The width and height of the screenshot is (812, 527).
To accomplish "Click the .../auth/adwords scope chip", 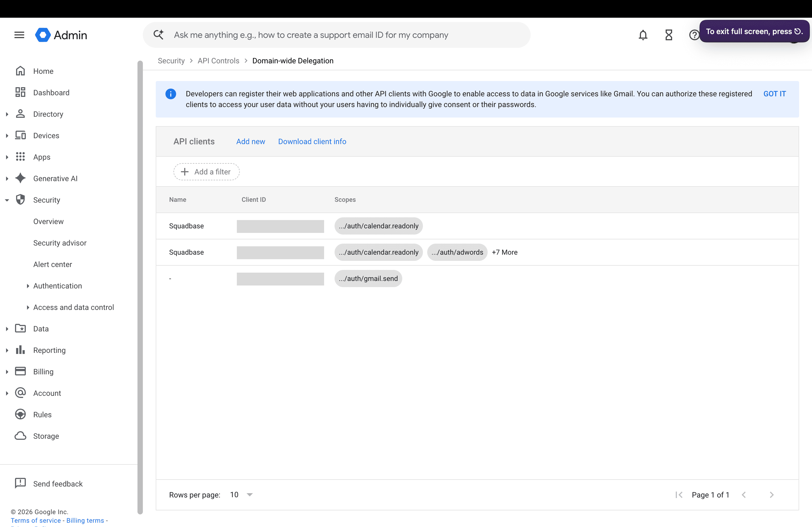I will (x=457, y=252).
